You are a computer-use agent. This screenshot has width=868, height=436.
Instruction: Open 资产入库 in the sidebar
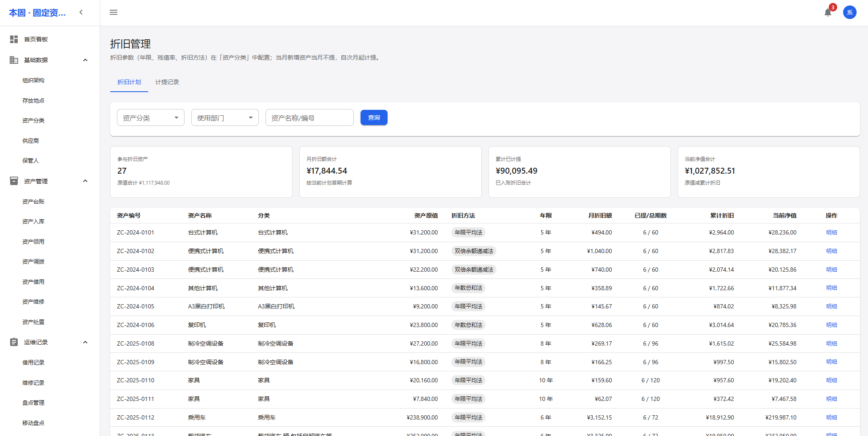pyautogui.click(x=33, y=221)
